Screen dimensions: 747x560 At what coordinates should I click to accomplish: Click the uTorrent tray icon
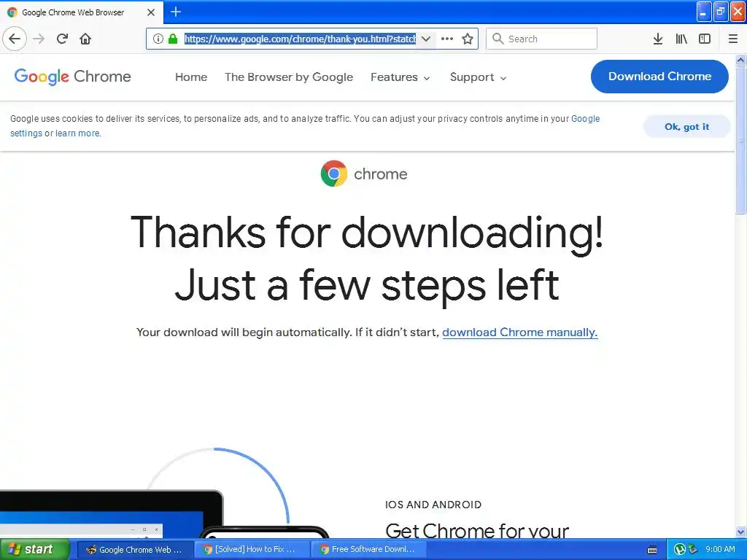coord(679,550)
